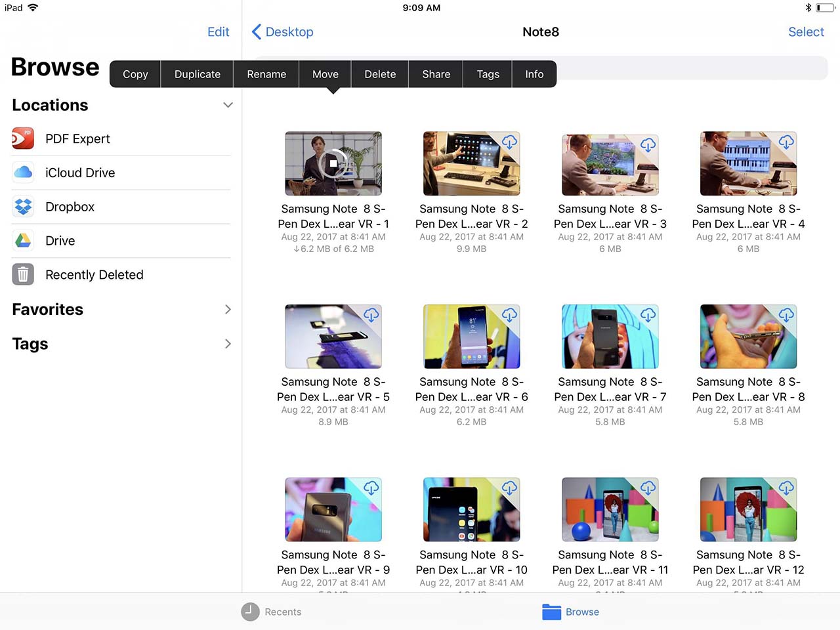
Task: Tap Edit above the sidebar
Action: [x=218, y=31]
